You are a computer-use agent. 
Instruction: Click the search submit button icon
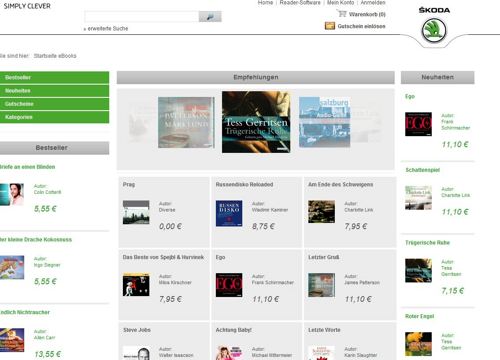210,16
